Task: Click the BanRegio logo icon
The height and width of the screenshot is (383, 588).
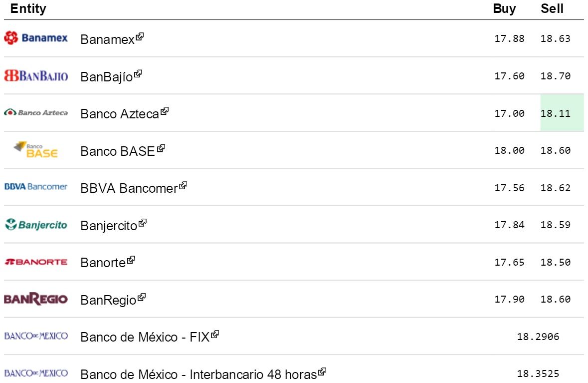Action: pyautogui.click(x=35, y=299)
